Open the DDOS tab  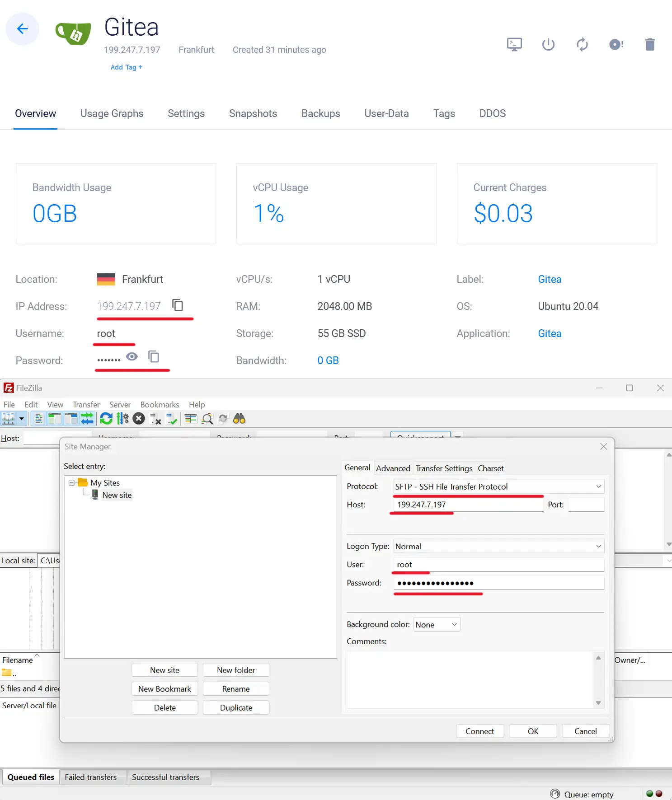pyautogui.click(x=493, y=113)
